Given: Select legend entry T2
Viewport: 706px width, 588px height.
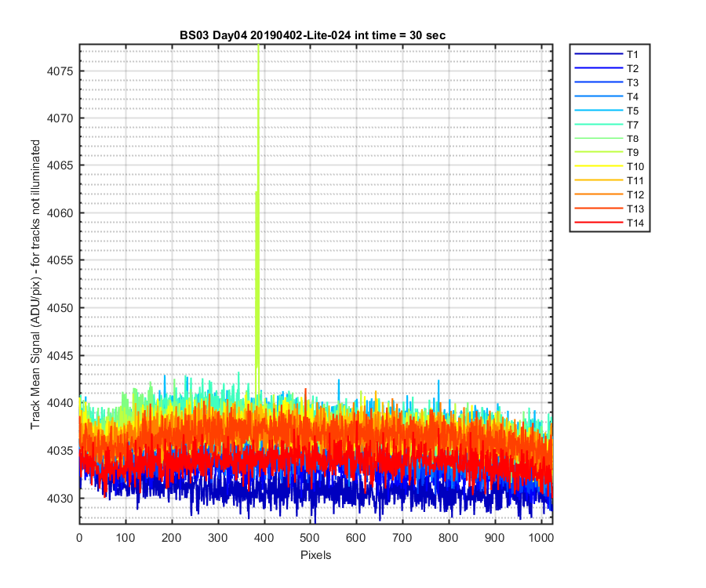Looking at the screenshot, I should click(610, 68).
